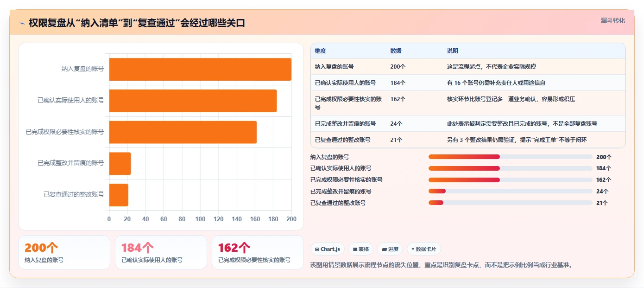Viewport: 644px width, 288px height.
Task: Click the 24个 value beside the progress bar
Action: pyautogui.click(x=602, y=192)
